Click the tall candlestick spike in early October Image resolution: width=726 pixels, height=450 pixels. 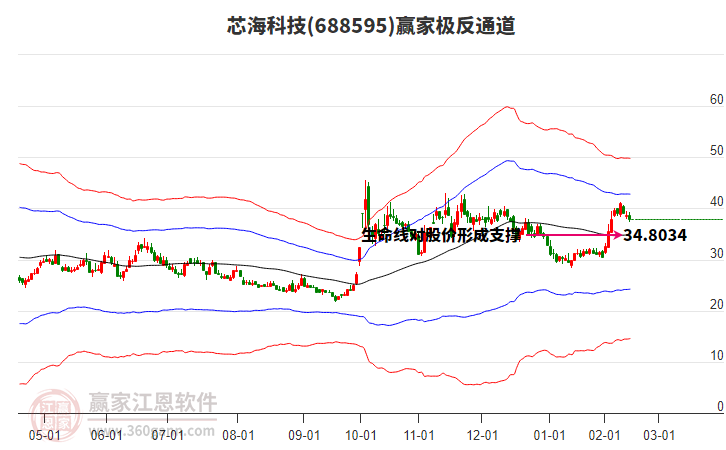point(367,206)
